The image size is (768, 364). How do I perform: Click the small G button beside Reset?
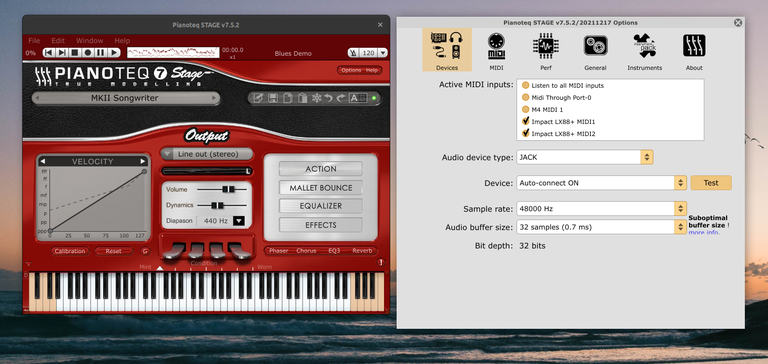tap(144, 251)
